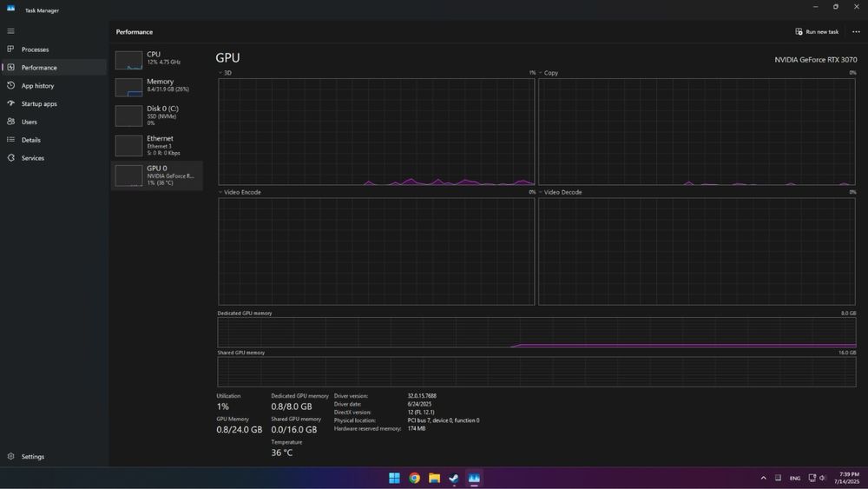868x489 pixels.
Task: Click inside the Copy usage graph
Action: (x=696, y=132)
